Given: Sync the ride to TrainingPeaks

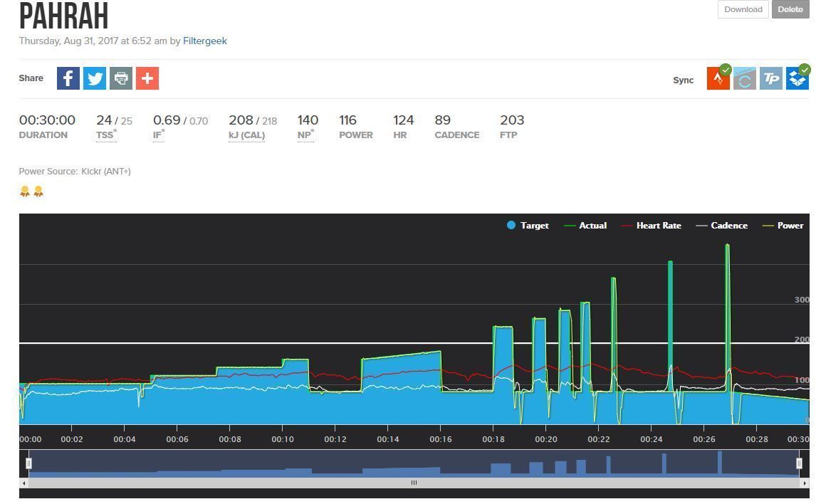Looking at the screenshot, I should point(770,79).
